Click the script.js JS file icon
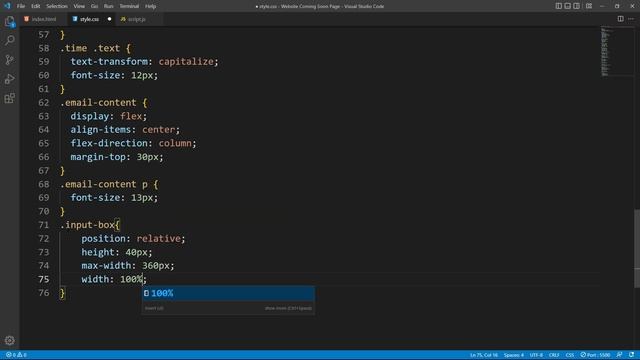This screenshot has height=360, width=640. (123, 19)
